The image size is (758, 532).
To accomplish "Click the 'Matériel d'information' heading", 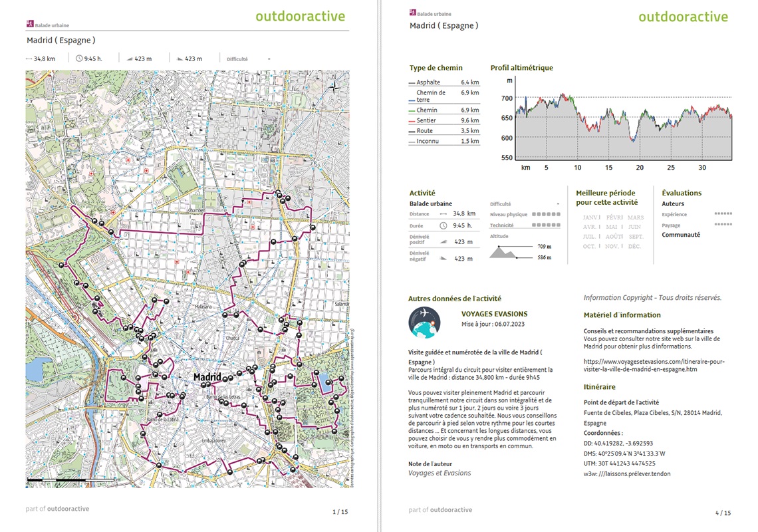I will [x=622, y=315].
